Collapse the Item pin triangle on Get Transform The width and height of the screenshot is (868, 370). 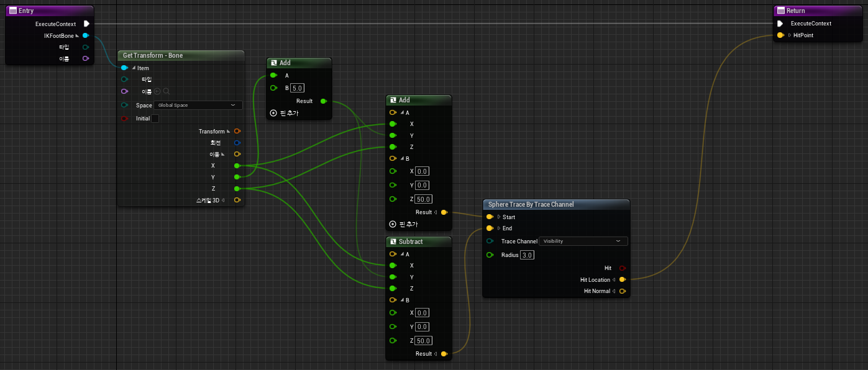coord(133,68)
